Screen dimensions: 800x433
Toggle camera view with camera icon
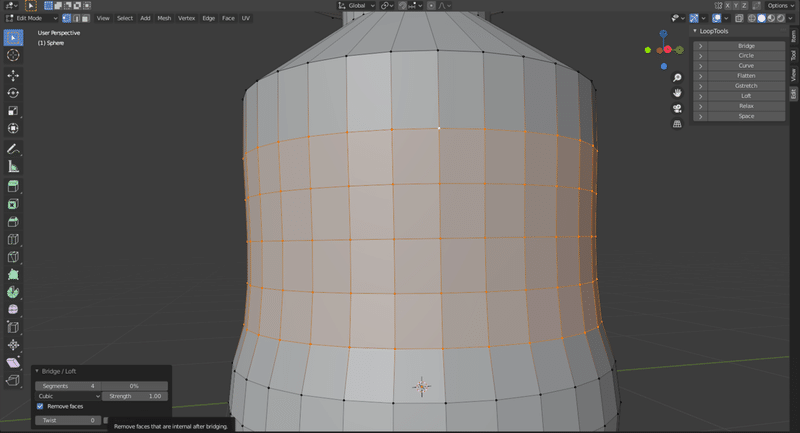click(677, 108)
